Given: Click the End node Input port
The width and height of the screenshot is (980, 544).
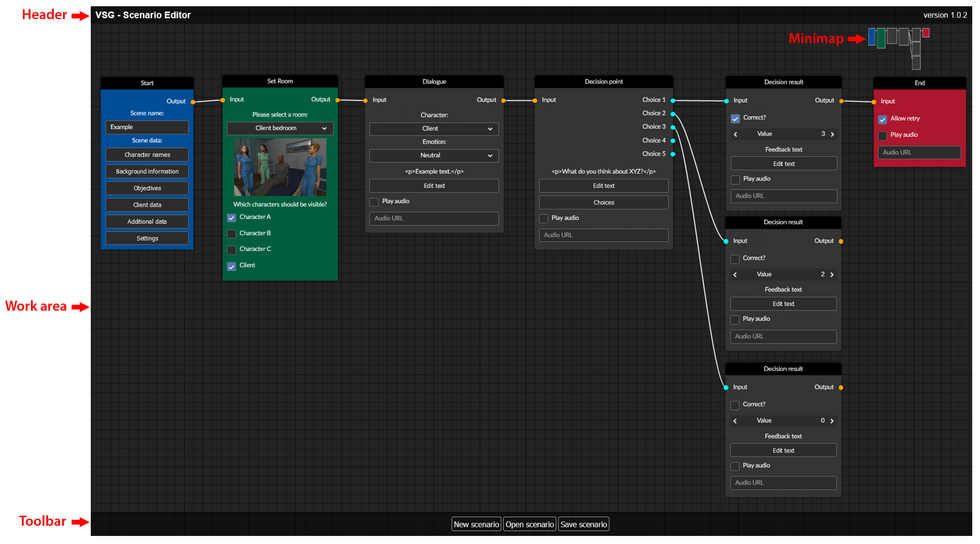Looking at the screenshot, I should [x=874, y=102].
